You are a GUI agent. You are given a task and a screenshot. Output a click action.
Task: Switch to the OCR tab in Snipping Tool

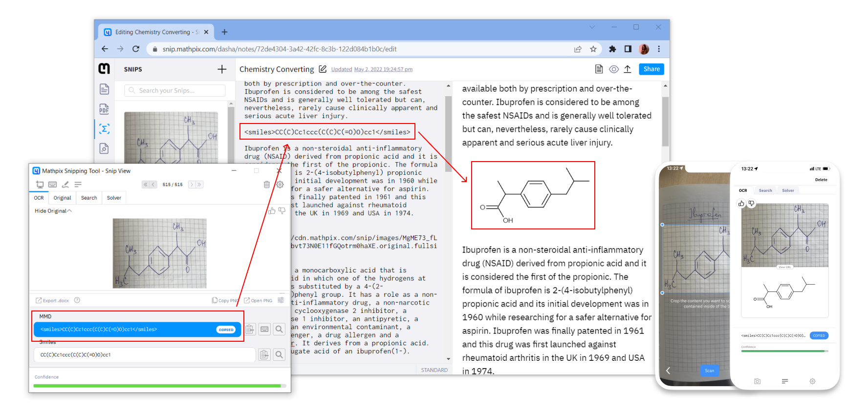[39, 198]
